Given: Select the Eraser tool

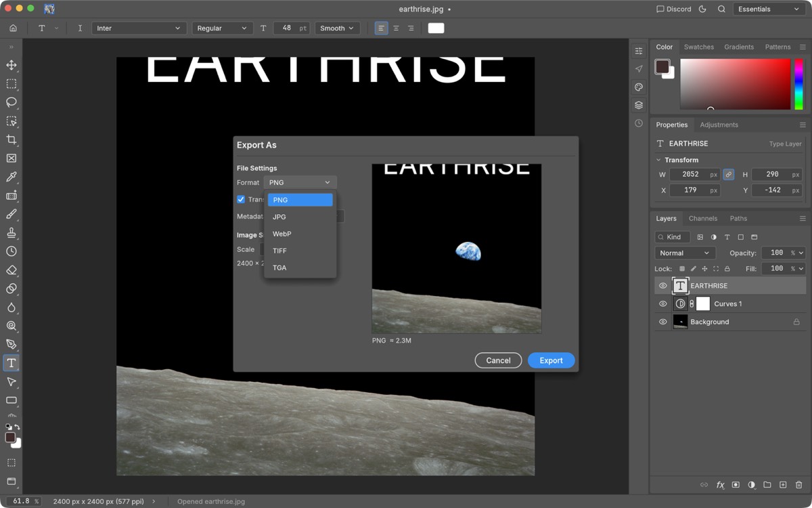Looking at the screenshot, I should (x=12, y=270).
